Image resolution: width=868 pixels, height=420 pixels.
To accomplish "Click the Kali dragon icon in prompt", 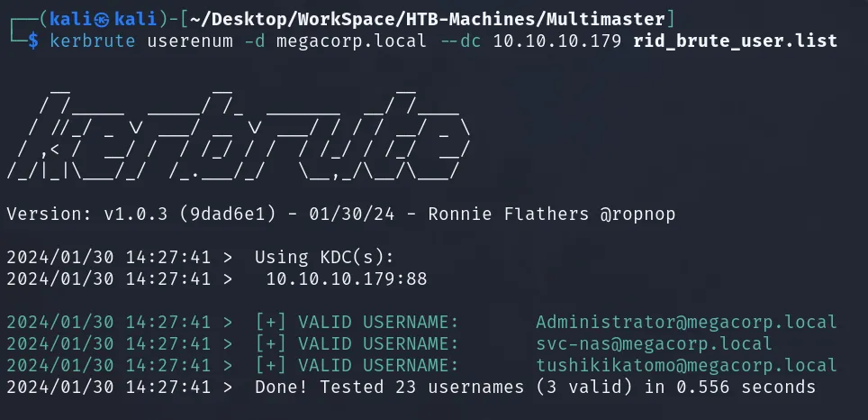I will [103, 20].
